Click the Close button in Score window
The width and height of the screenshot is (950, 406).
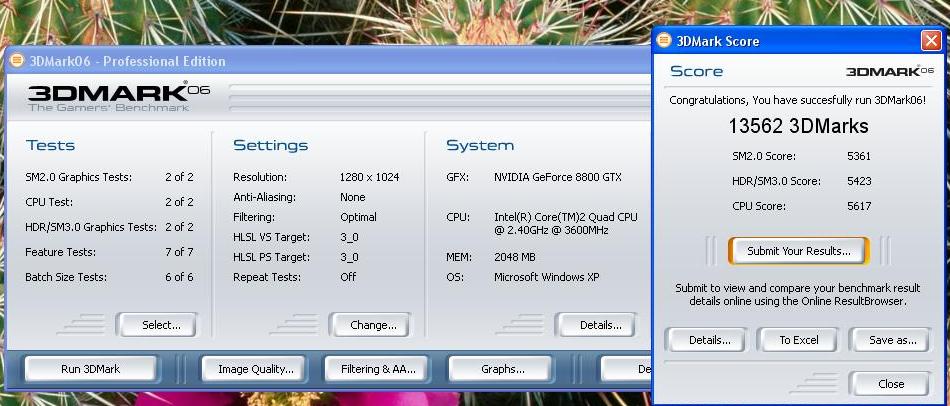(889, 384)
